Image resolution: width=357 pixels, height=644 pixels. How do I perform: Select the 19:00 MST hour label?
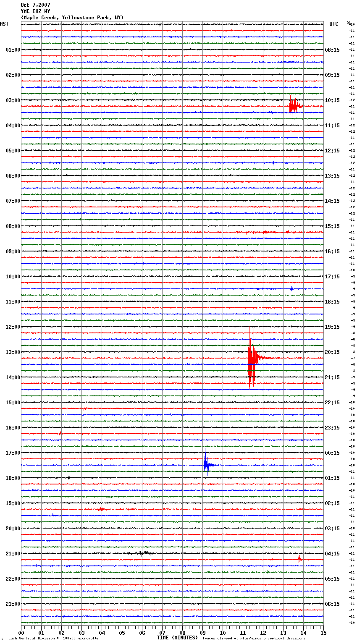click(13, 503)
